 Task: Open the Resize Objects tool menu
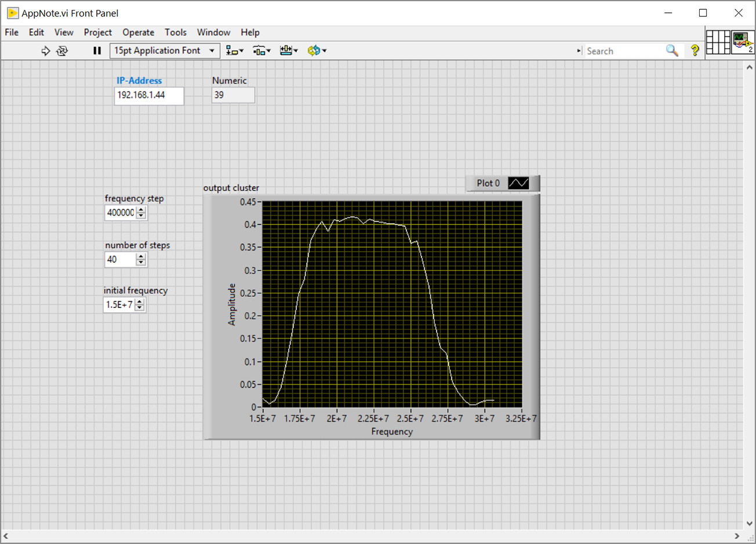point(288,51)
